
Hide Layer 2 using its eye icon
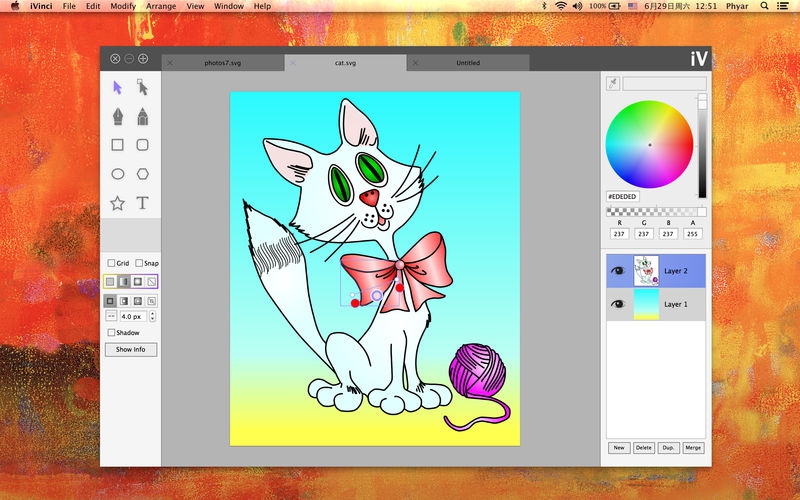(617, 271)
